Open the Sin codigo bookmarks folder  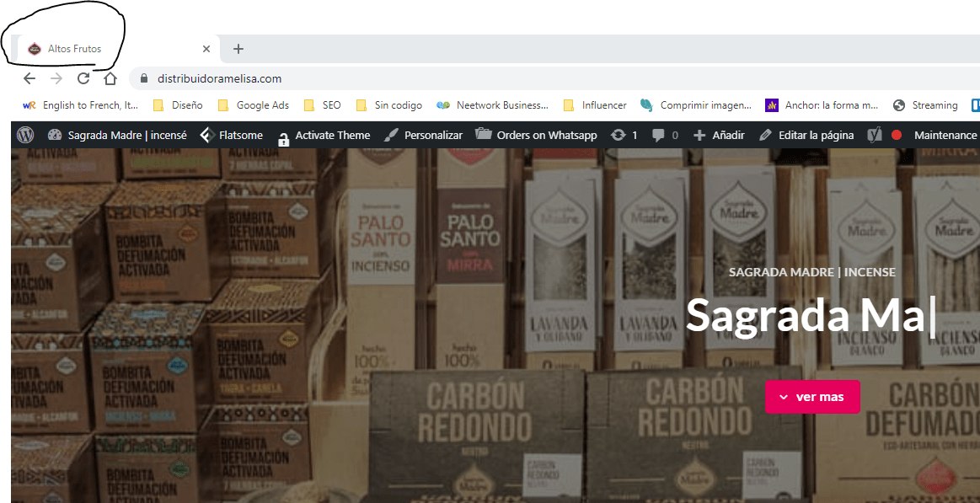click(388, 105)
